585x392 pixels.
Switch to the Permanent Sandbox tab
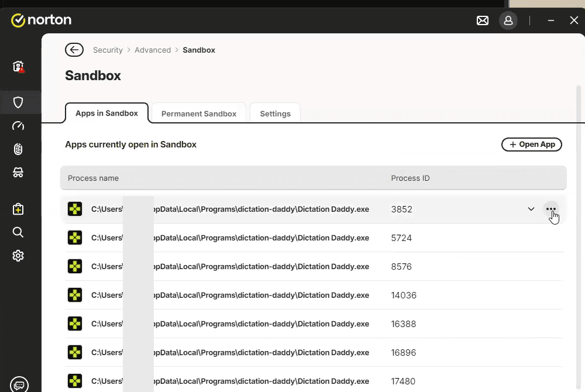pyautogui.click(x=199, y=114)
